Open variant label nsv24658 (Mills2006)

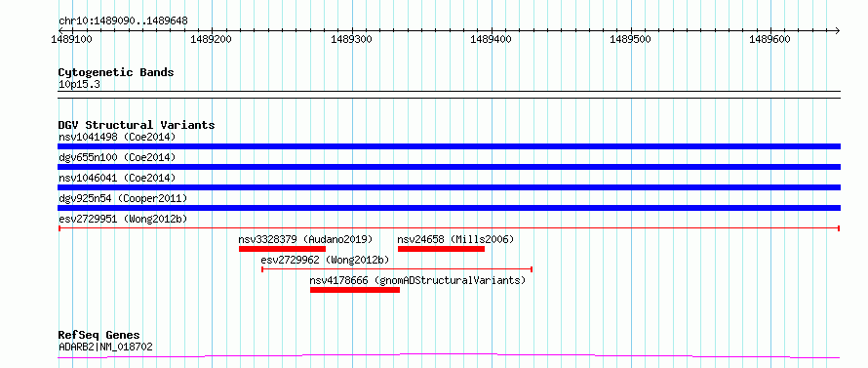(456, 239)
